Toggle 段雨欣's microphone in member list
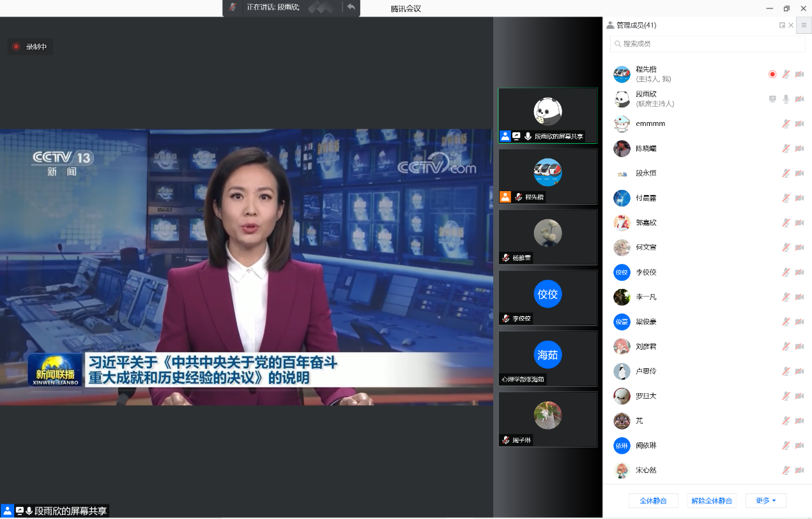Screen dimensions: 812x519 [786, 99]
